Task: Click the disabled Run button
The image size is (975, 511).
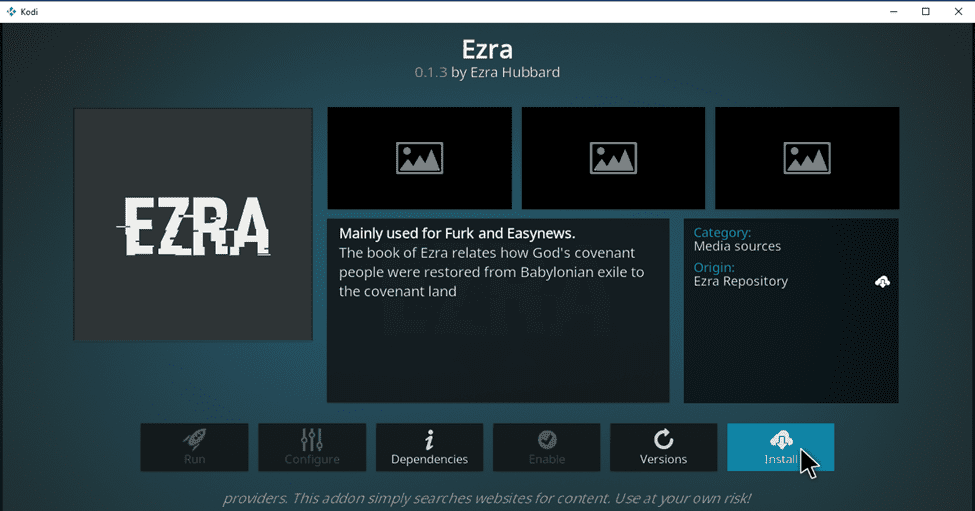Action: (x=195, y=447)
